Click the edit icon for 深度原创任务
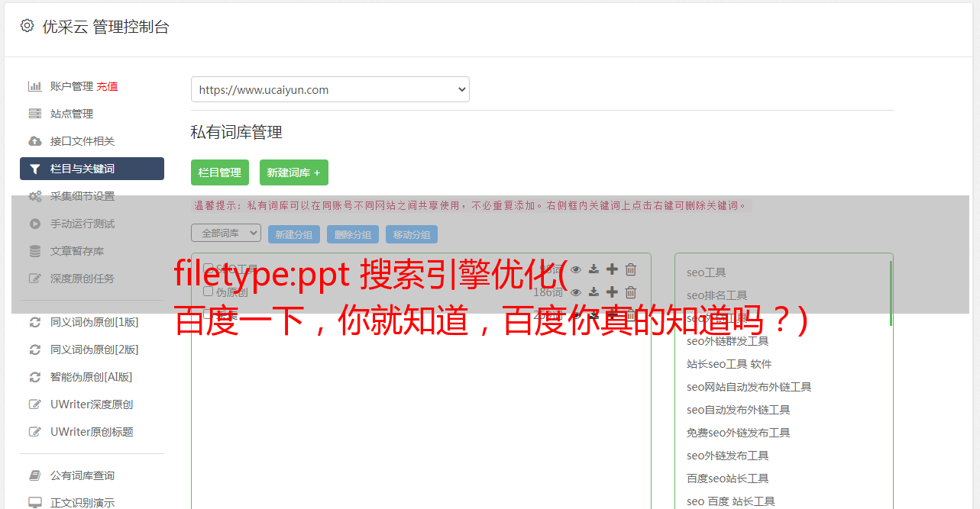The image size is (980, 509). [34, 279]
